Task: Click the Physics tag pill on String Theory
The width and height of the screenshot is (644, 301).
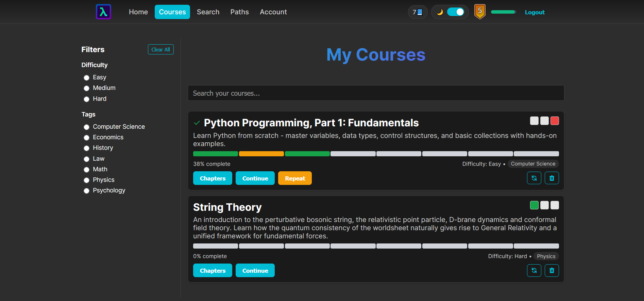Action: [x=546, y=256]
